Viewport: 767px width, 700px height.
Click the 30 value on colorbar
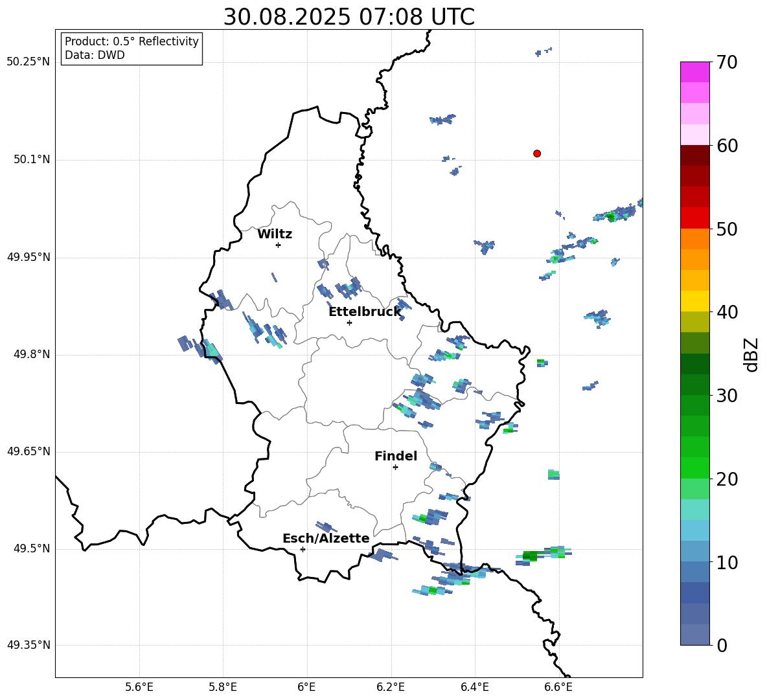click(x=727, y=396)
